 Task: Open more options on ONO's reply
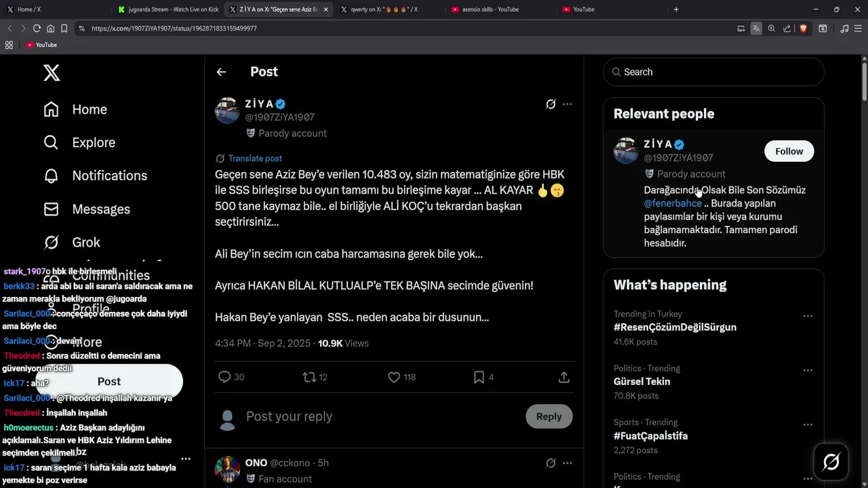[x=568, y=463]
